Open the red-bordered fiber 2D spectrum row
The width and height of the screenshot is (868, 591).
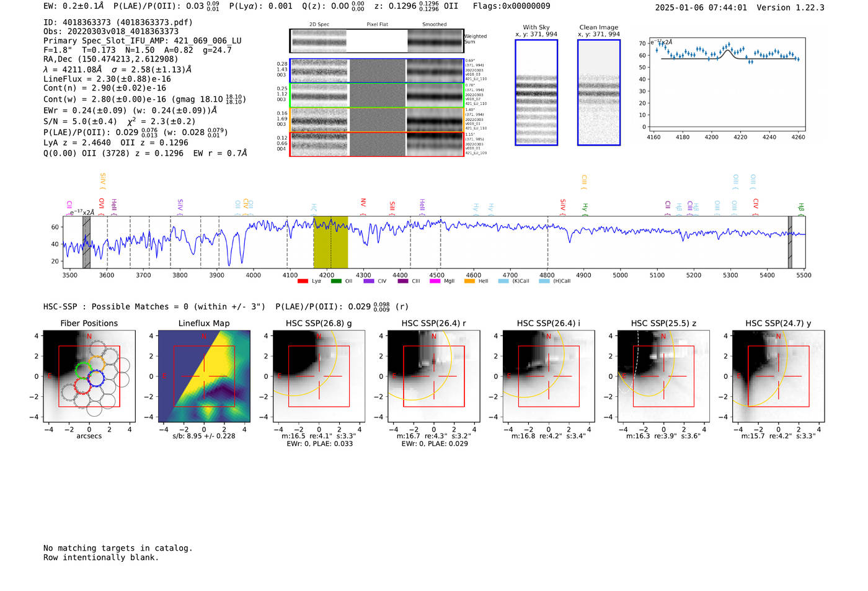(x=376, y=144)
